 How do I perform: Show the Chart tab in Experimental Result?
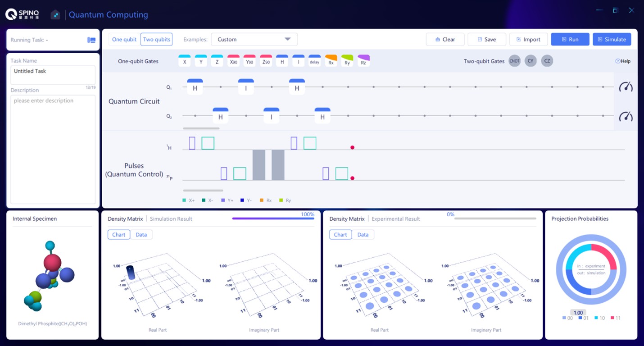click(x=340, y=235)
